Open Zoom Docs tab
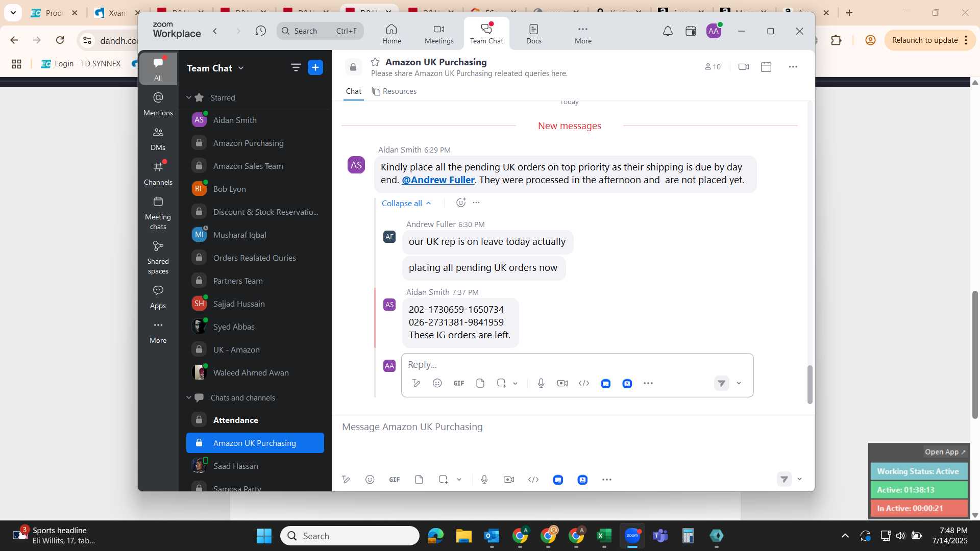Screen dimensions: 980x551 (534, 34)
